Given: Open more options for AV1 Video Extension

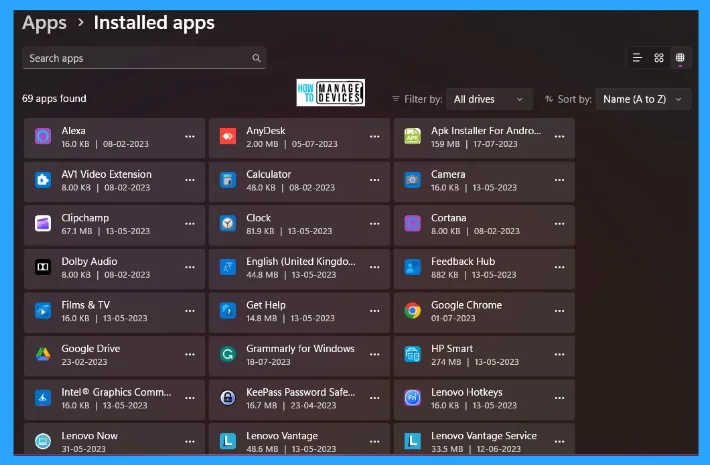Looking at the screenshot, I should point(190,180).
